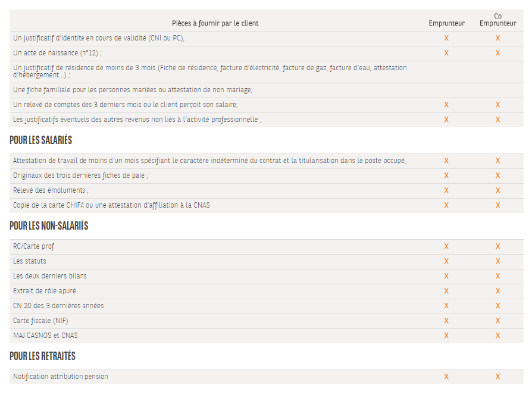
Task: Click Co Emprunteur X for attestation de travail
Action: [x=497, y=161]
